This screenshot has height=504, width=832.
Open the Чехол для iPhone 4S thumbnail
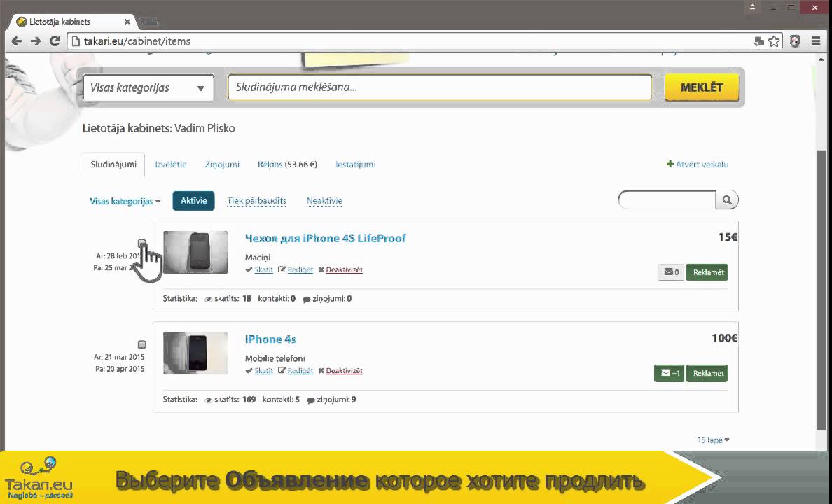(x=195, y=252)
